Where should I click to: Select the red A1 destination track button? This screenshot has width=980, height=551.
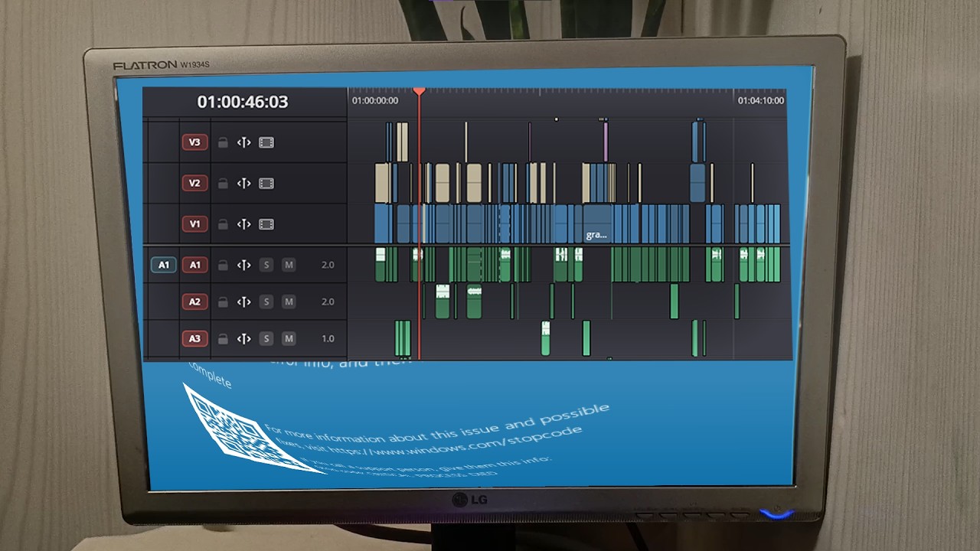tap(194, 265)
